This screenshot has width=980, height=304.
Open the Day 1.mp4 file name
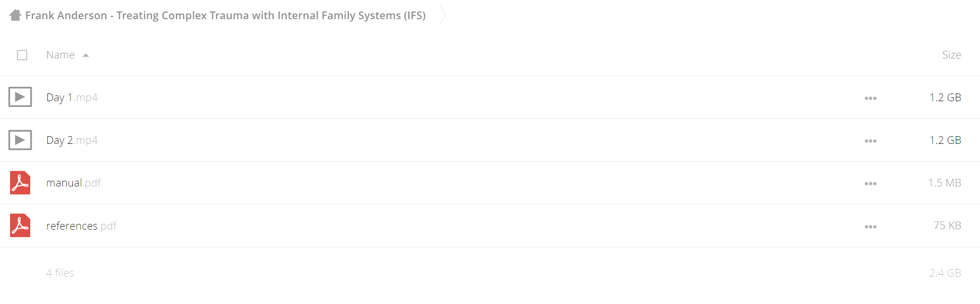click(72, 97)
